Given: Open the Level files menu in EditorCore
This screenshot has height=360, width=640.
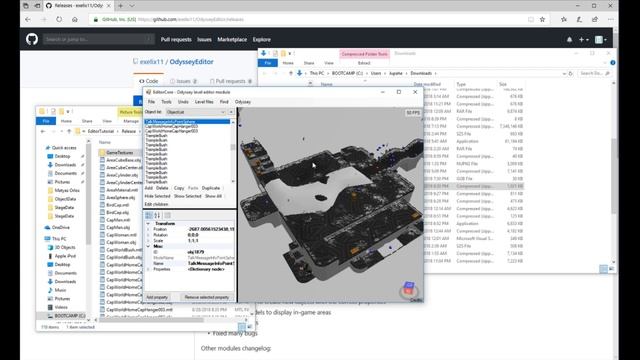Looking at the screenshot, I should click(204, 102).
